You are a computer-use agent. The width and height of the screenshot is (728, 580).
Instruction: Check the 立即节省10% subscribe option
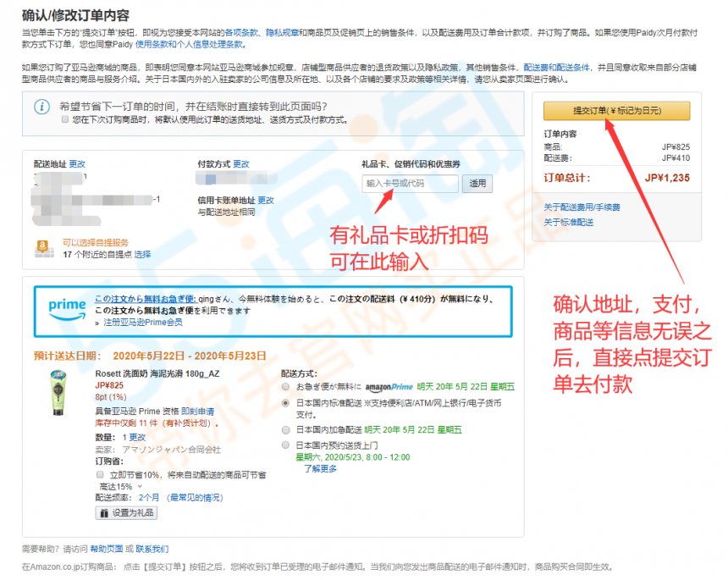point(100,475)
